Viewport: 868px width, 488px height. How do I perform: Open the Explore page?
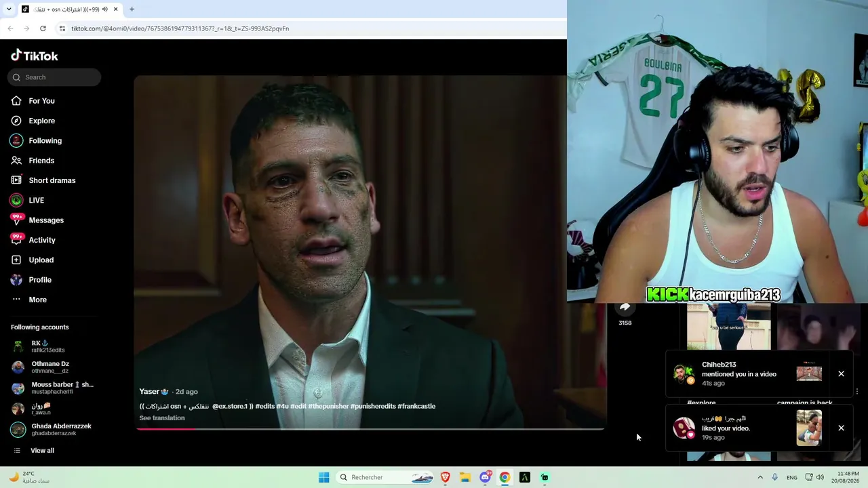(41, 121)
